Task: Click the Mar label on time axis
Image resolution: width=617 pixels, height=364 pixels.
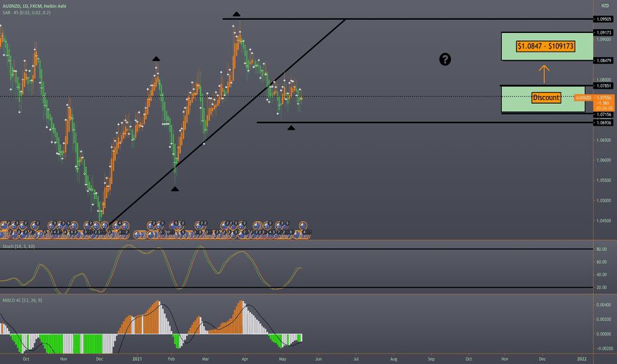Action: pos(205,359)
